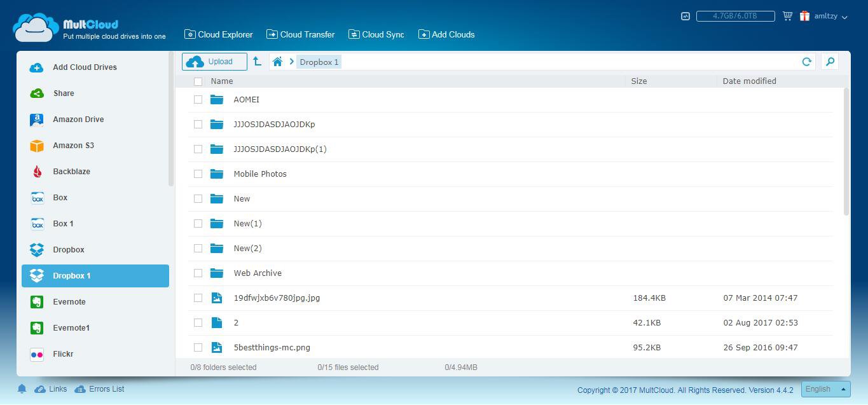Click the red gift box icon
This screenshot has height=405, width=868.
(x=804, y=16)
